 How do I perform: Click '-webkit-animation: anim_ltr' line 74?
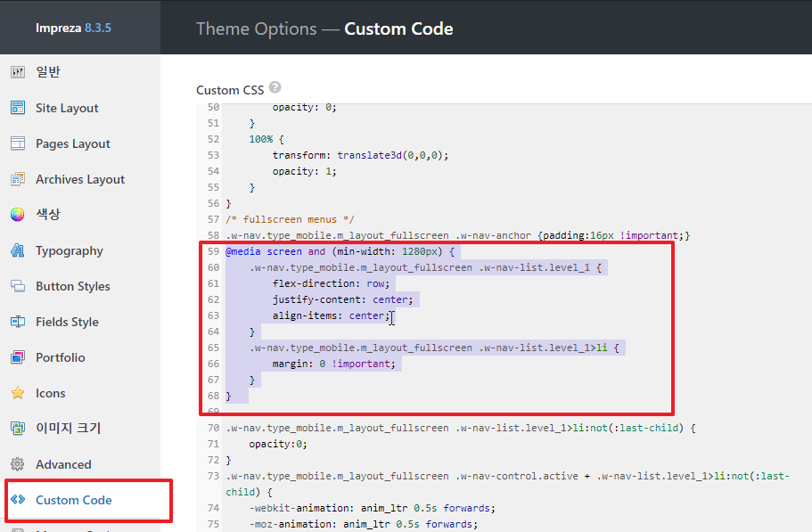click(x=372, y=508)
